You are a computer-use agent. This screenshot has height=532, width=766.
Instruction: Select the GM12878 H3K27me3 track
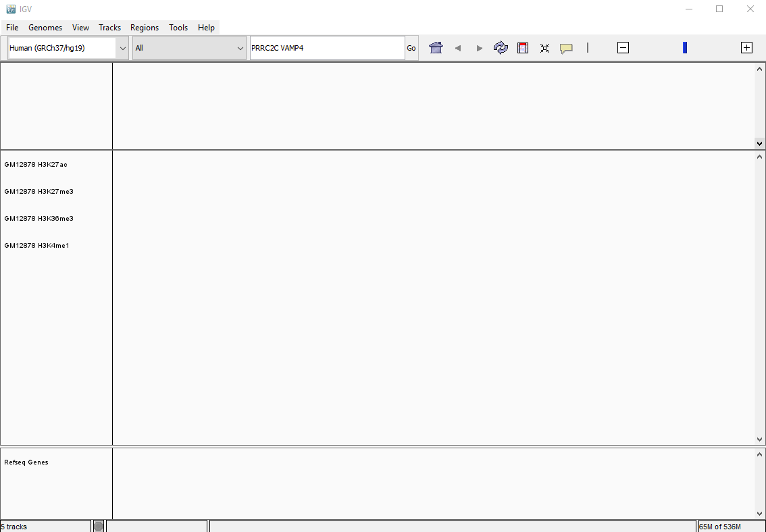[x=39, y=191]
